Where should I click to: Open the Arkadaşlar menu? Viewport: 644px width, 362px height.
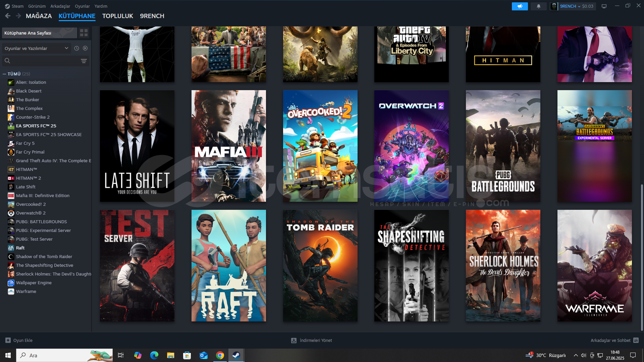[60, 6]
